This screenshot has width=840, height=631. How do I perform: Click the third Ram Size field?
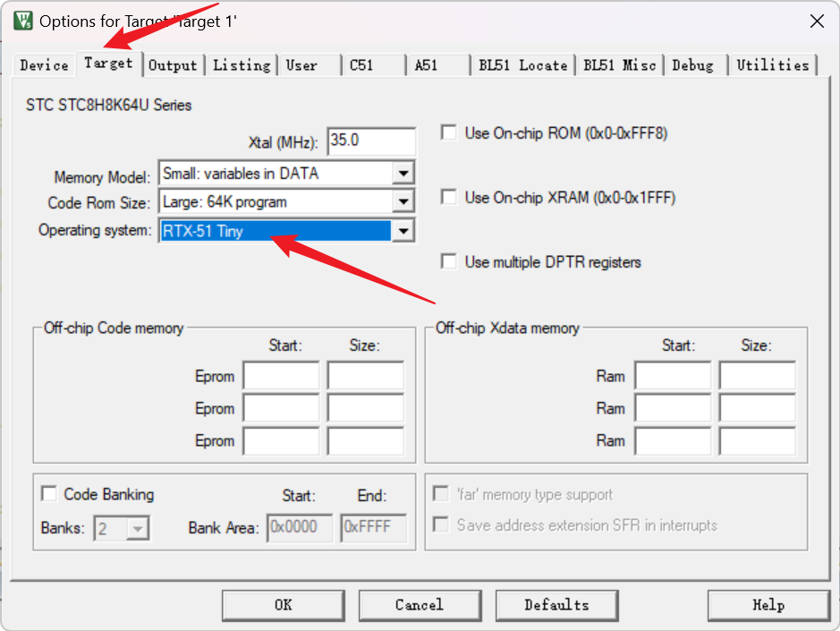pos(758,440)
